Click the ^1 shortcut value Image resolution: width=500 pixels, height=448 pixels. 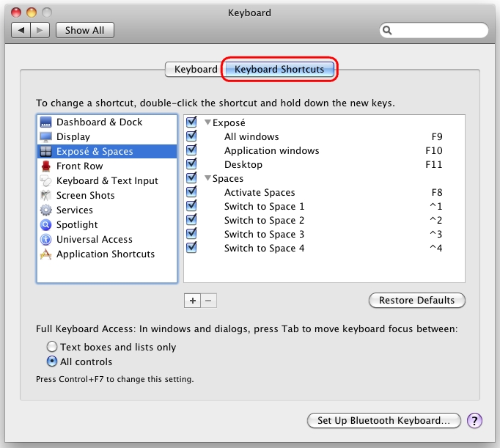point(436,206)
